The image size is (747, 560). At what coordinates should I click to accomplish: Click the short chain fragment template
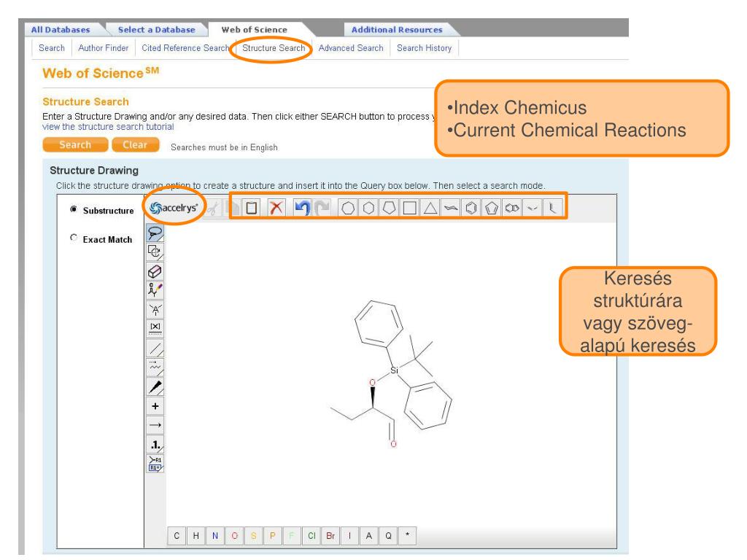[532, 208]
